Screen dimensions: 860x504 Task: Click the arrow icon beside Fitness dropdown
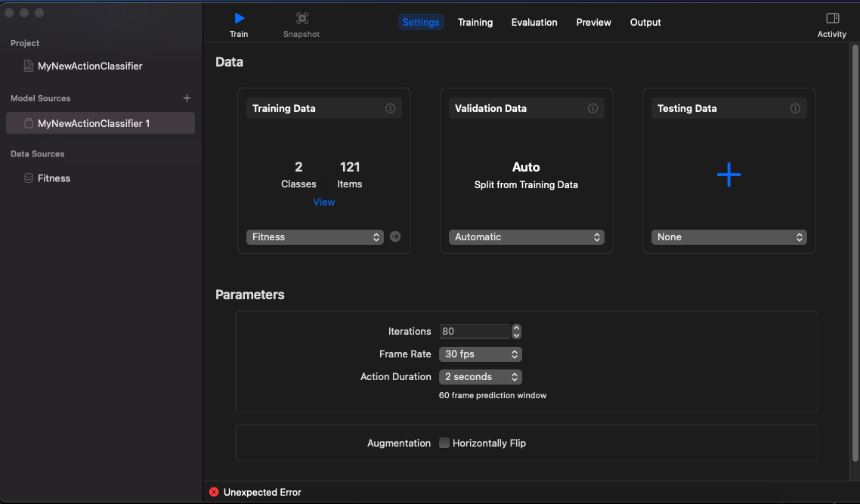(395, 237)
